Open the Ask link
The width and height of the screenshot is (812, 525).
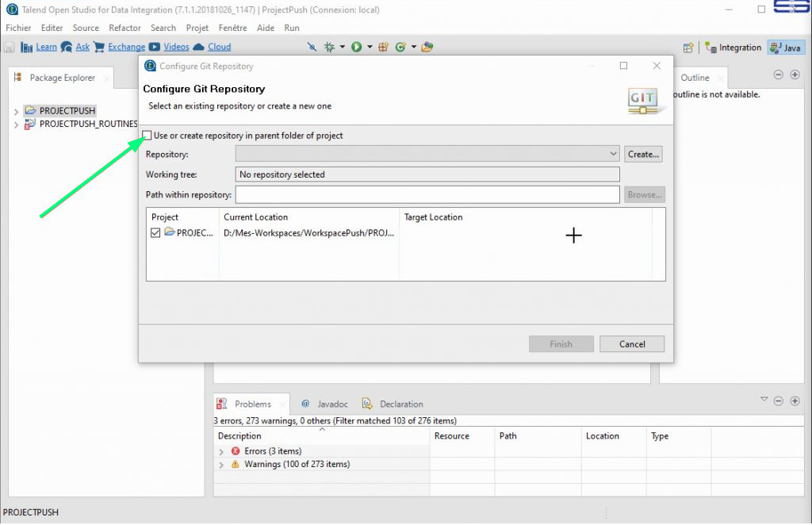pos(82,47)
